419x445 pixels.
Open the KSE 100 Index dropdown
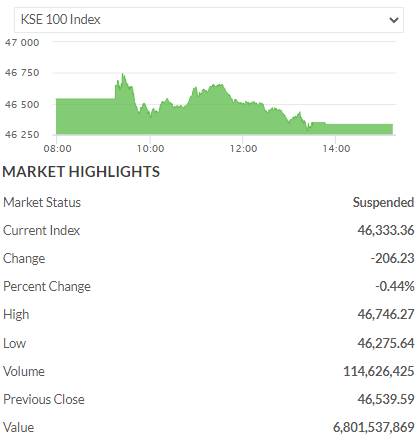[x=209, y=20]
